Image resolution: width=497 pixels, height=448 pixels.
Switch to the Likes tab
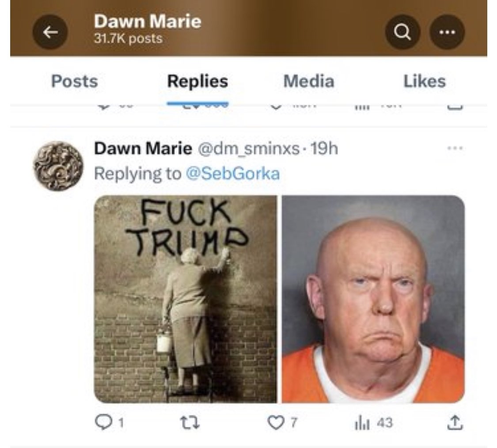425,81
